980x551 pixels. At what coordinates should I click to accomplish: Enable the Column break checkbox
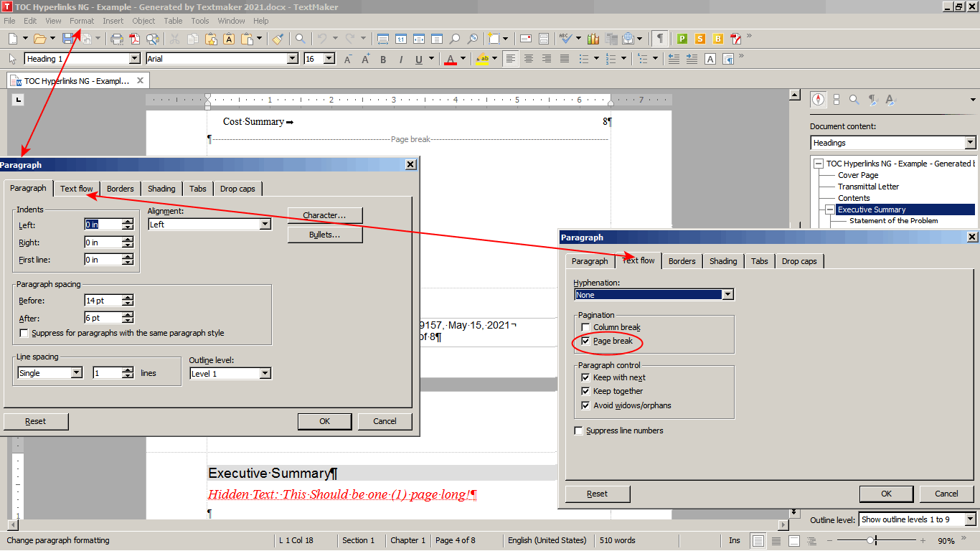(586, 328)
